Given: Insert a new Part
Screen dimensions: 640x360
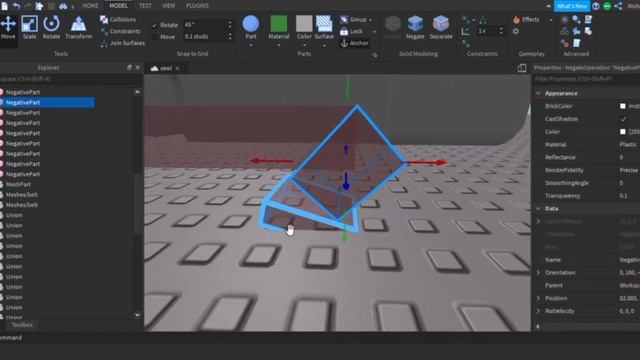Looking at the screenshot, I should [x=251, y=27].
